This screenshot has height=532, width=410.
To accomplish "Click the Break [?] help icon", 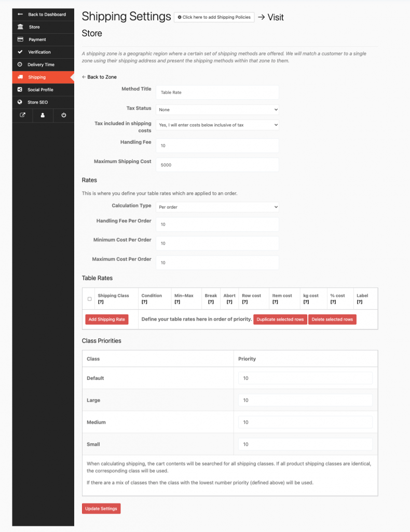I will (x=211, y=302).
